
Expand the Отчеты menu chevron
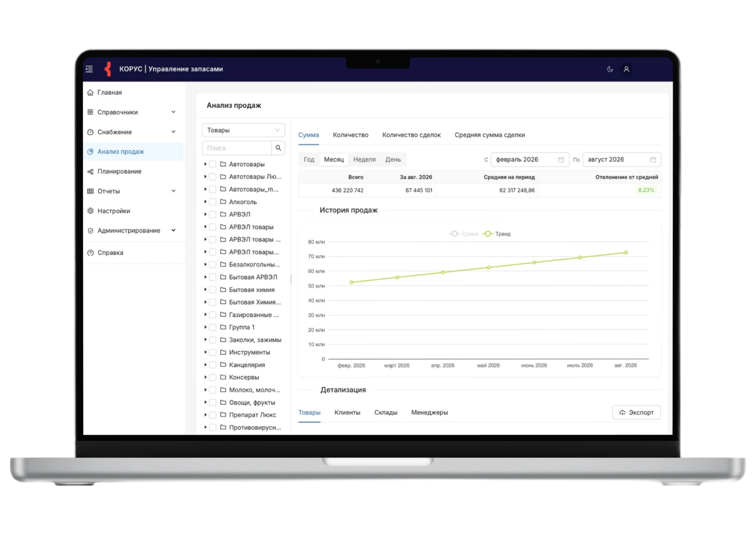click(174, 191)
